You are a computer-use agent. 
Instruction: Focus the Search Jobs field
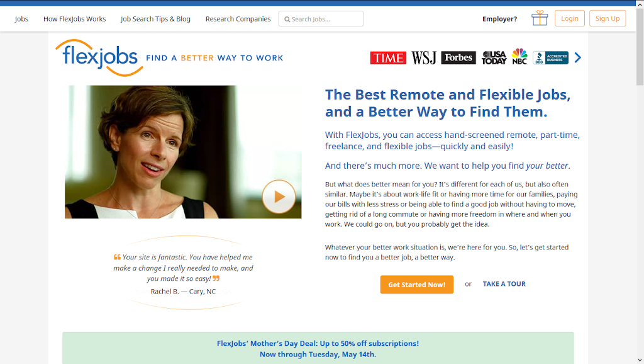(x=321, y=19)
